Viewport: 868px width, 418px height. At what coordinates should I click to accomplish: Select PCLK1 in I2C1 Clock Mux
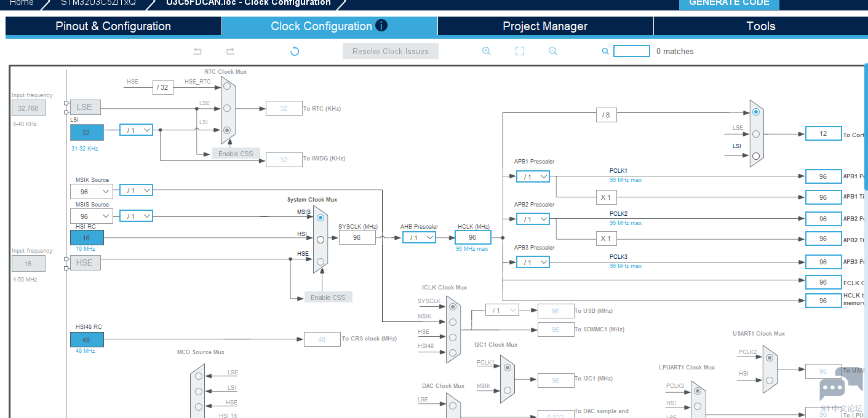pos(507,368)
